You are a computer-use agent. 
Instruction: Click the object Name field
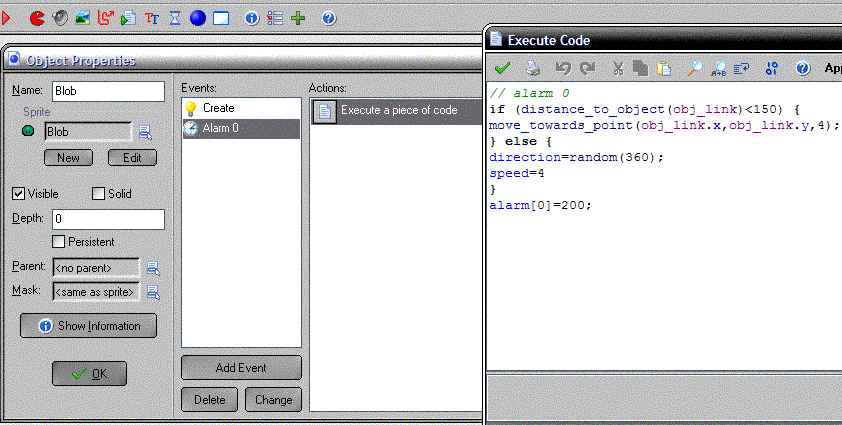(108, 91)
